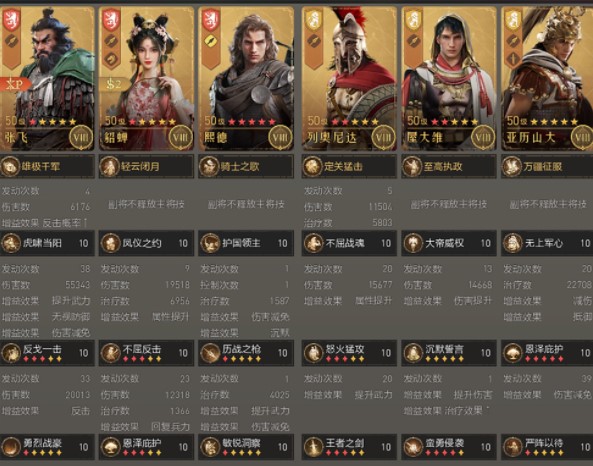The image size is (593, 466).
Task: Select the 定关猛击 main skill icon
Action: pos(312,166)
